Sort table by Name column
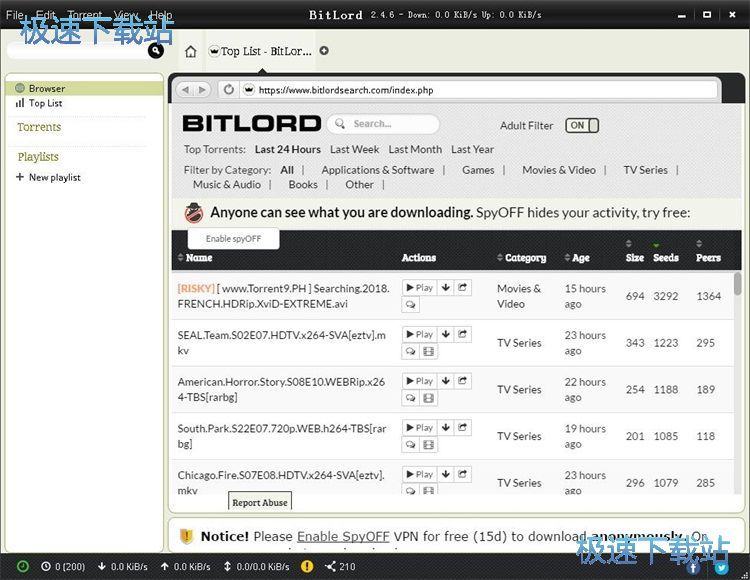This screenshot has width=750, height=580. [x=195, y=258]
